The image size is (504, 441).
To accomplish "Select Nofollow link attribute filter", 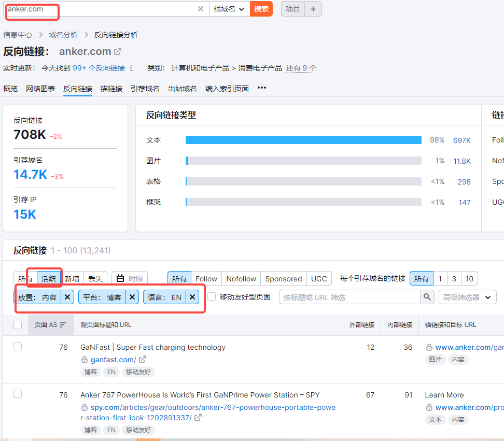I will coord(241,278).
